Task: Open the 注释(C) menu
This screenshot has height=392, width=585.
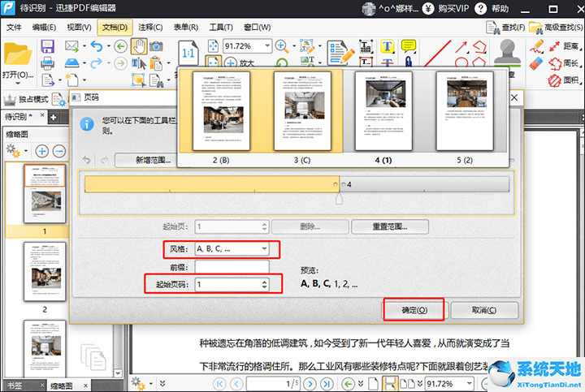Action: click(150, 28)
